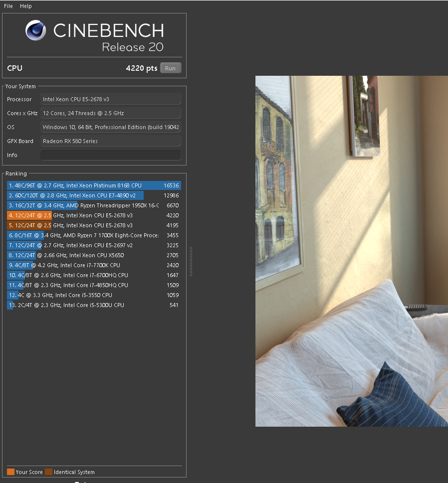Image resolution: width=448 pixels, height=483 pixels.
Task: Click the 4220 pts CPU score
Action: [x=142, y=68]
